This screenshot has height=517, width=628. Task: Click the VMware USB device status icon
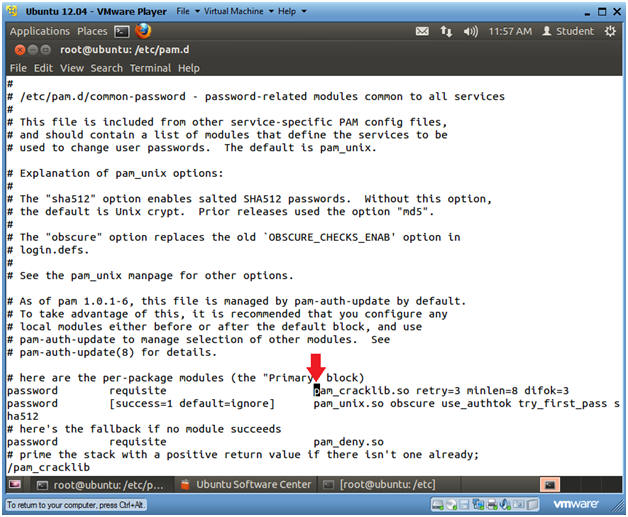point(518,505)
